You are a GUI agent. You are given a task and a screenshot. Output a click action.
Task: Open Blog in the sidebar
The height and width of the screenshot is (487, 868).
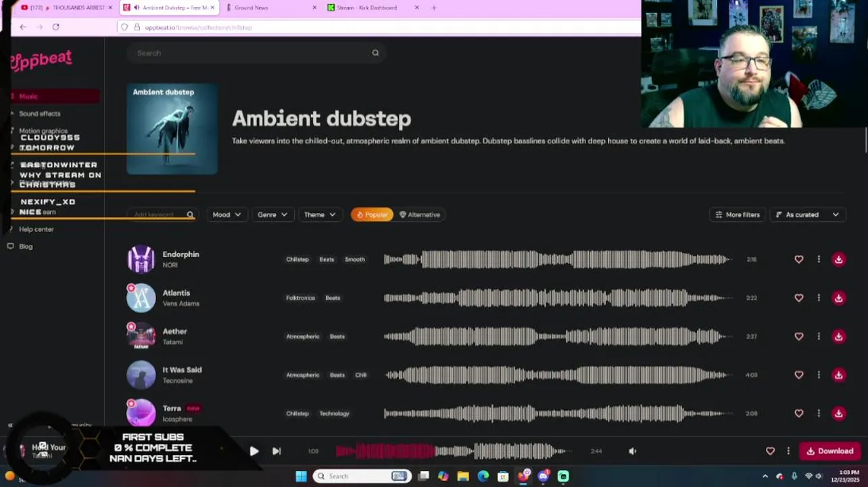25,246
